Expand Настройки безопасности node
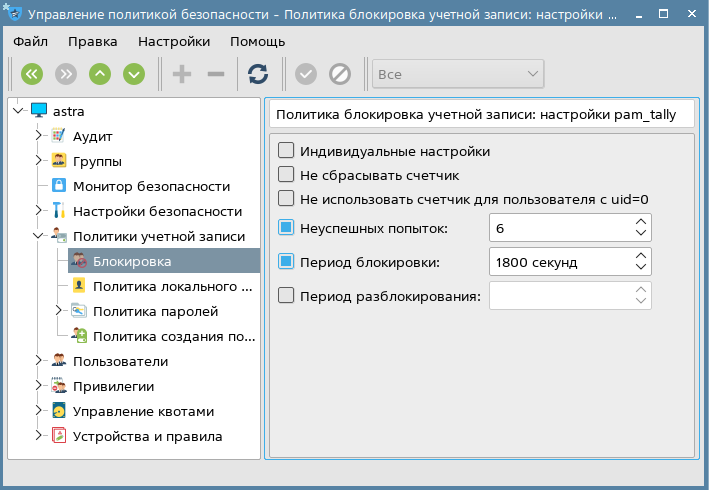The height and width of the screenshot is (490, 709). pyautogui.click(x=38, y=210)
